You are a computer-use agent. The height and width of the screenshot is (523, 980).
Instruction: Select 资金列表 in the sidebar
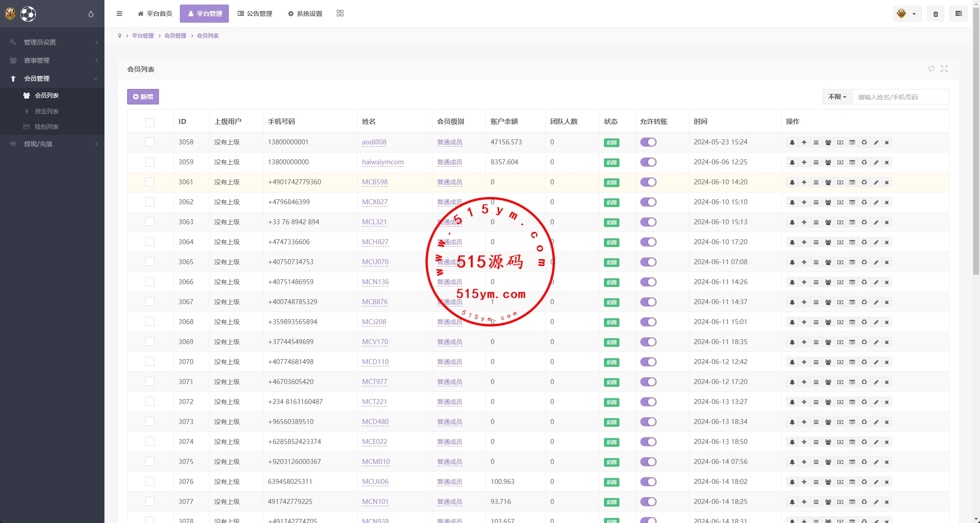[46, 111]
